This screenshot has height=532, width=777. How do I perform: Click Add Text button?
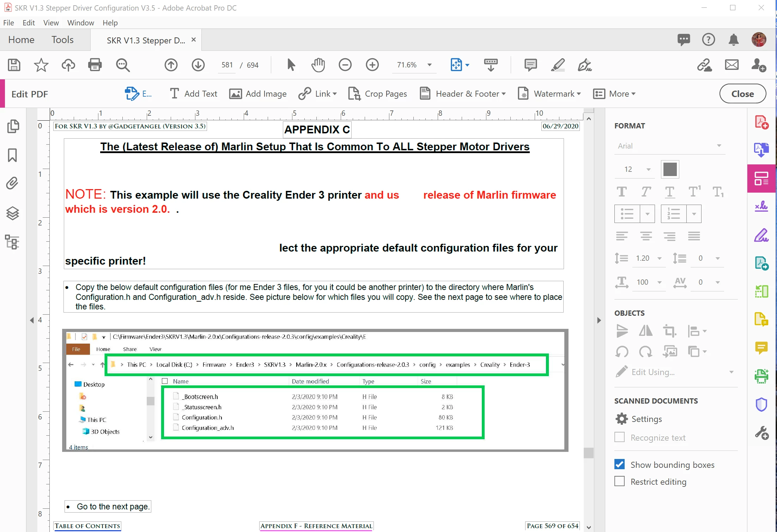pos(194,94)
